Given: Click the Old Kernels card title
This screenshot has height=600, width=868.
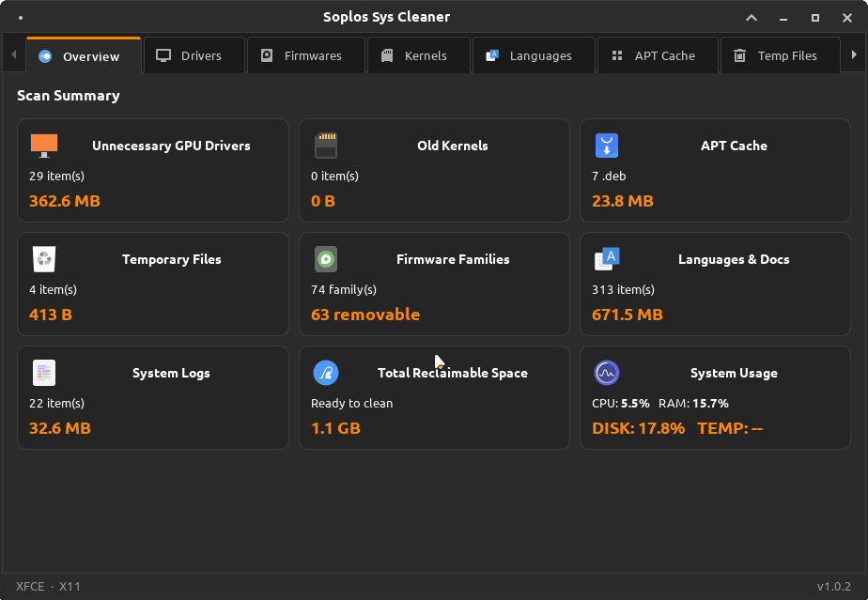Looking at the screenshot, I should [453, 146].
